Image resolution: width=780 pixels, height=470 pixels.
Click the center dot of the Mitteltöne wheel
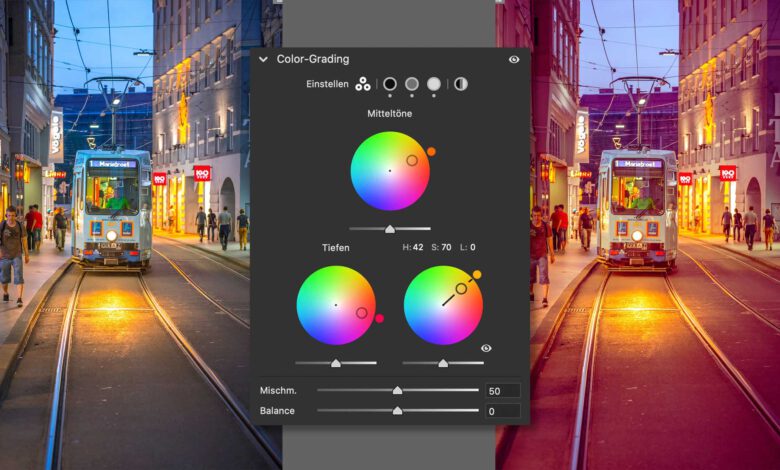[390, 171]
